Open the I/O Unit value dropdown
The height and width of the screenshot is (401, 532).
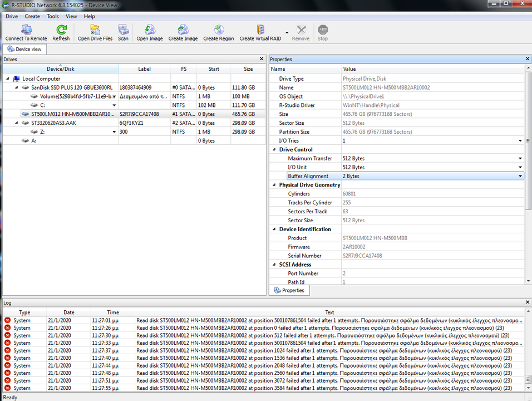coord(520,167)
